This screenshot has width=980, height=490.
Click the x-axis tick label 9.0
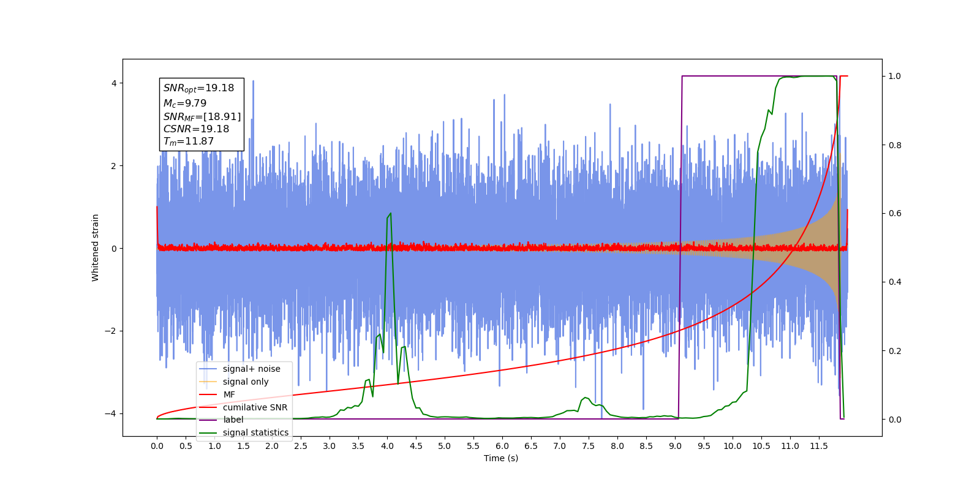675,446
